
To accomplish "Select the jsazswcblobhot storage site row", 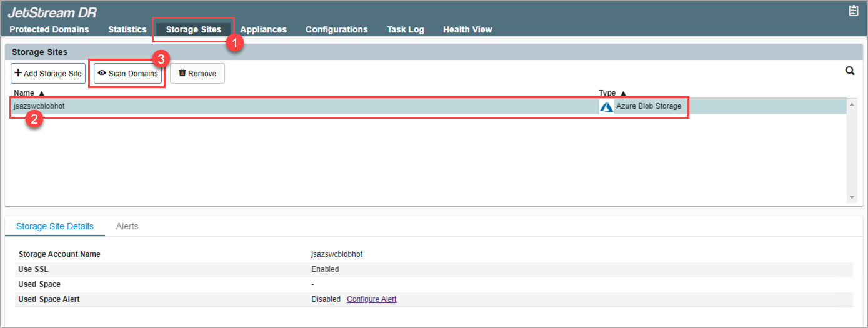I will pyautogui.click(x=300, y=107).
